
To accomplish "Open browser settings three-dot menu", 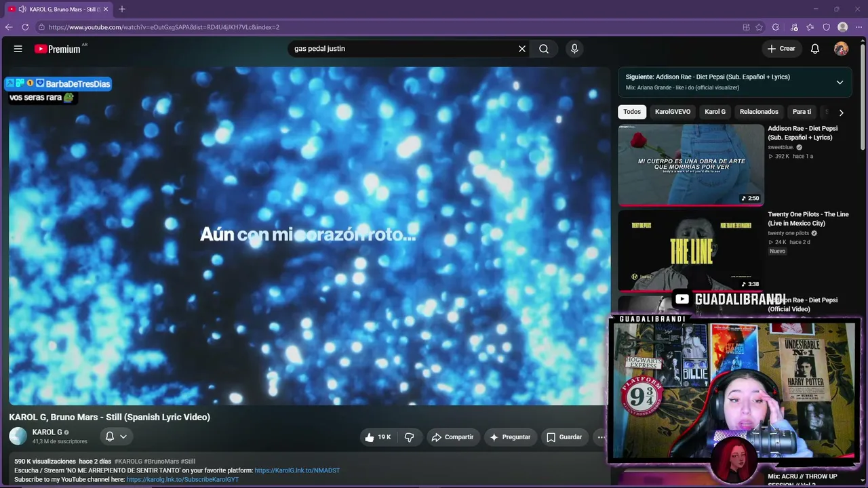I will pos(859,27).
